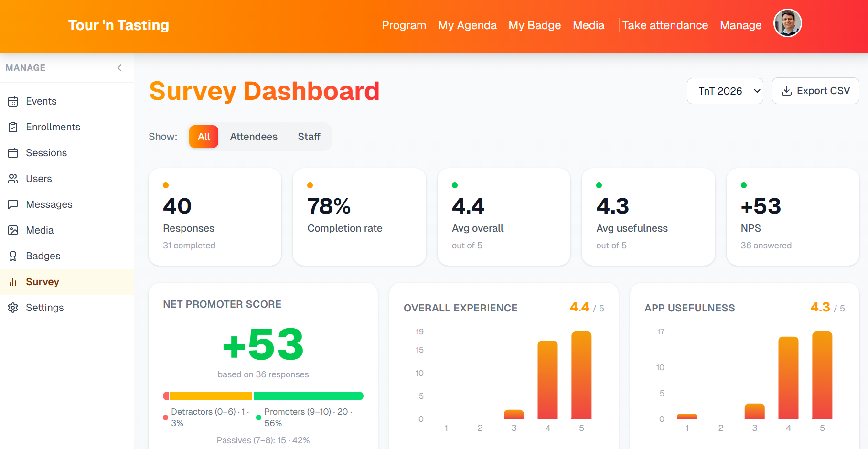Click the Enrollments clipboard icon
The height and width of the screenshot is (449, 868).
pos(13,127)
